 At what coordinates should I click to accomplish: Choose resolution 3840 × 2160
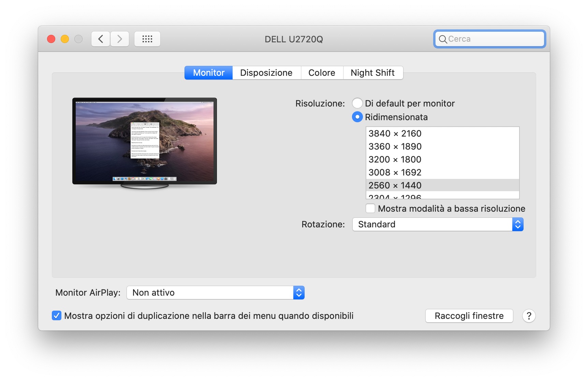tap(443, 133)
